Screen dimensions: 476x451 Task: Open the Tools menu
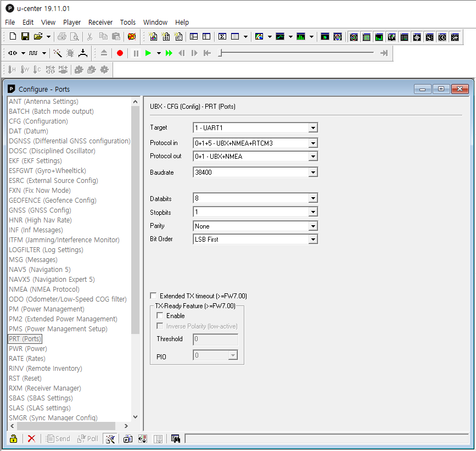128,22
